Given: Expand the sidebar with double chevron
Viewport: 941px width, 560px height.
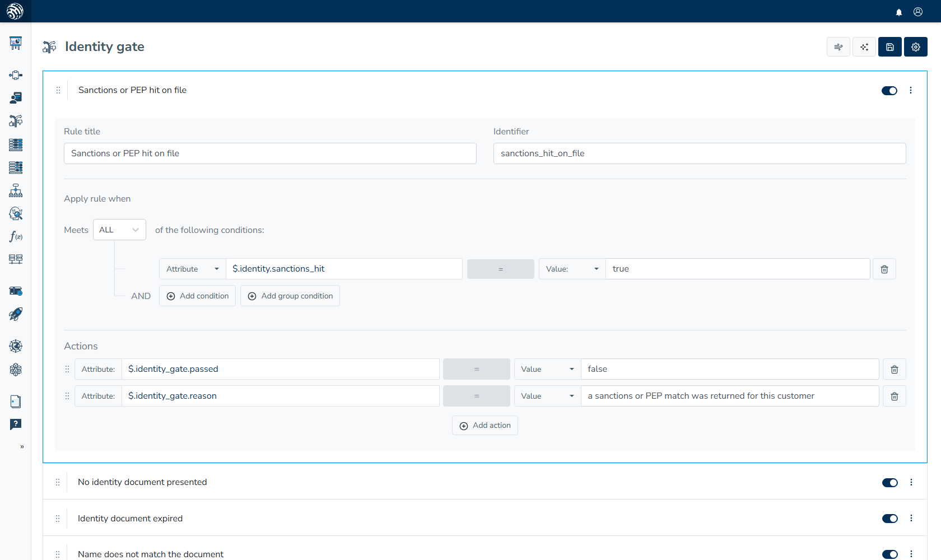Looking at the screenshot, I should (x=22, y=447).
